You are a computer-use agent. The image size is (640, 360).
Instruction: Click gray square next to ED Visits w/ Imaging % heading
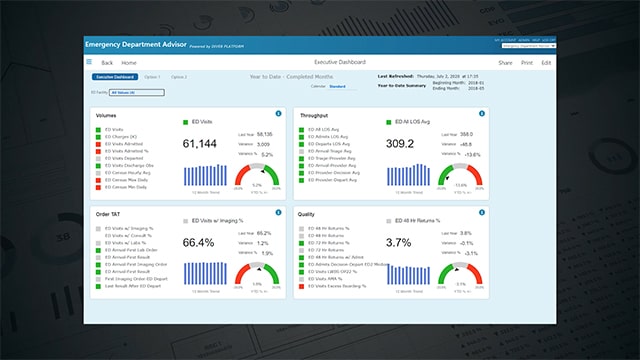click(x=185, y=221)
